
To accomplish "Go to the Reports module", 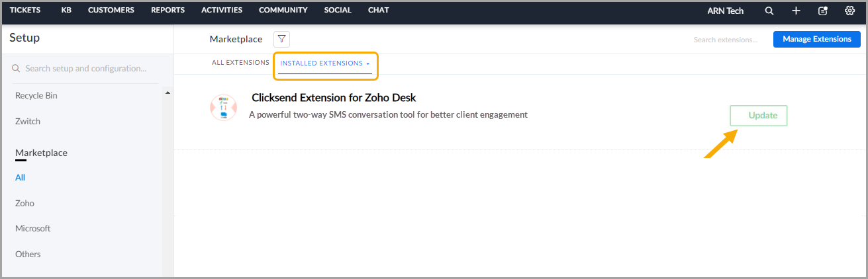I will [x=168, y=11].
